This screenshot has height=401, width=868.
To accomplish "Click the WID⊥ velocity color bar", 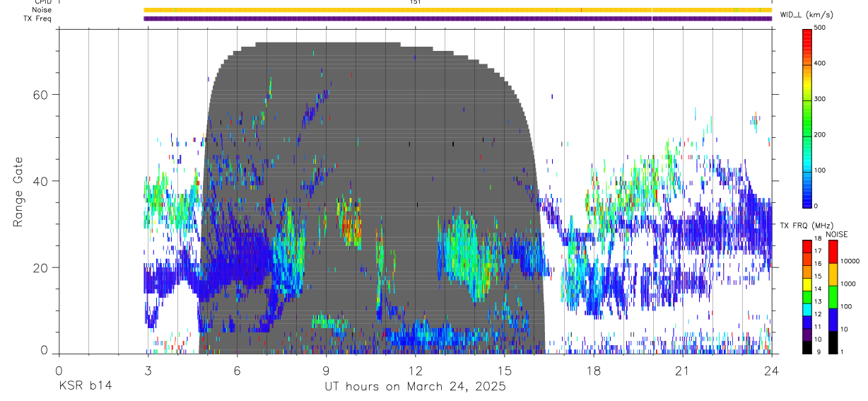I will [807, 118].
